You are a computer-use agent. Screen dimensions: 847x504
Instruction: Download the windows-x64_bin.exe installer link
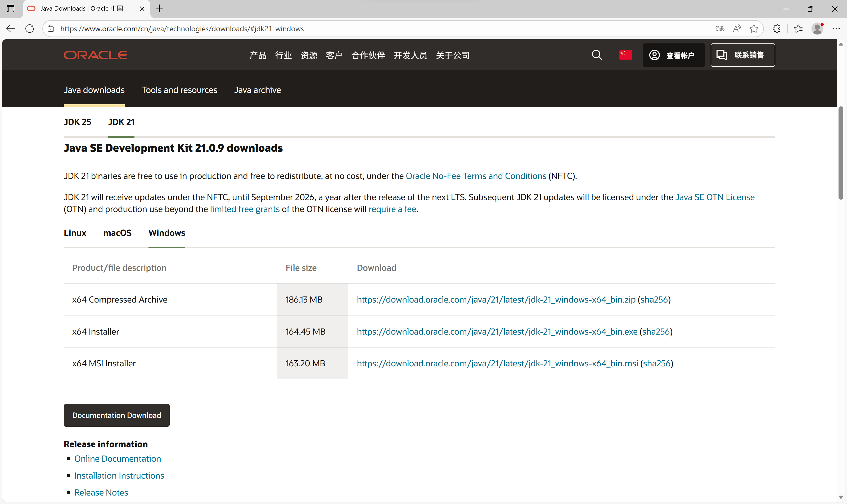pos(497,331)
